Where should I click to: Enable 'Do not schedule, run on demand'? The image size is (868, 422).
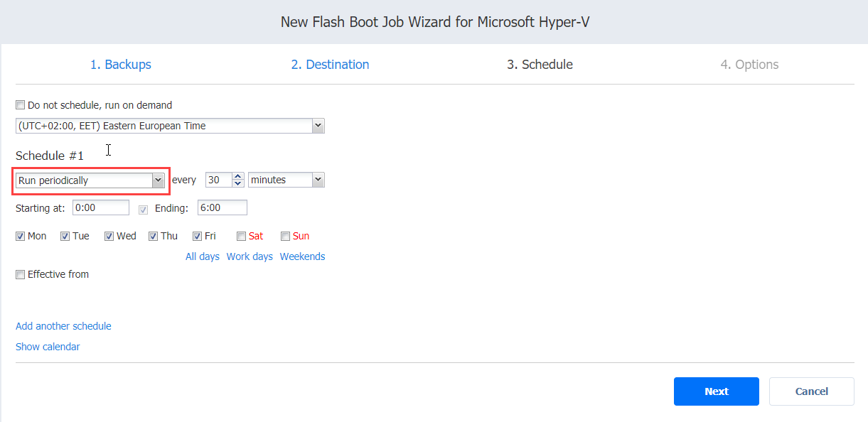tap(21, 105)
